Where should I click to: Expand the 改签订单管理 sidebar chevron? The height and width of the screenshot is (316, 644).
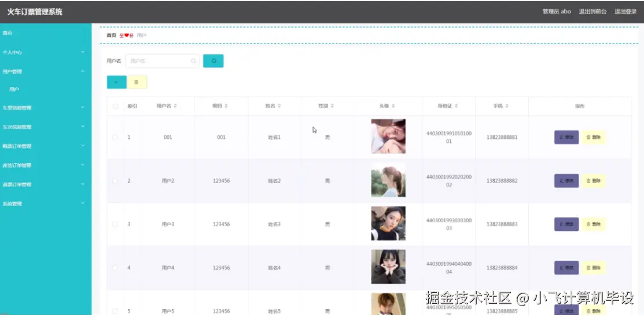pos(83,165)
